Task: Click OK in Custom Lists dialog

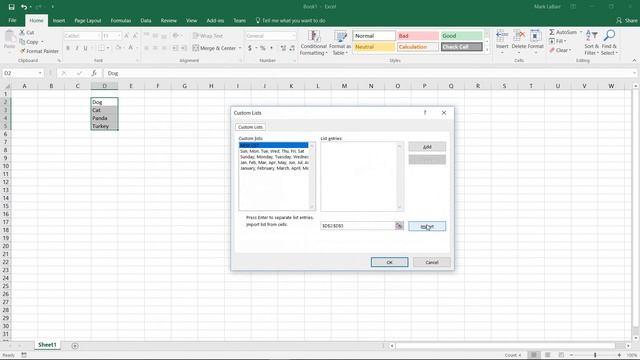Action: (389, 262)
